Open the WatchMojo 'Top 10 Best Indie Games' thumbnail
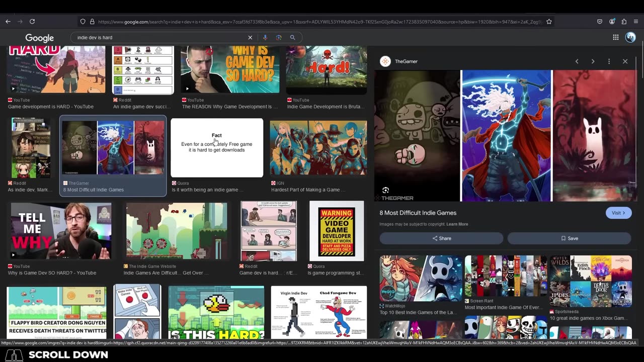The image size is (644, 362). tap(421, 278)
